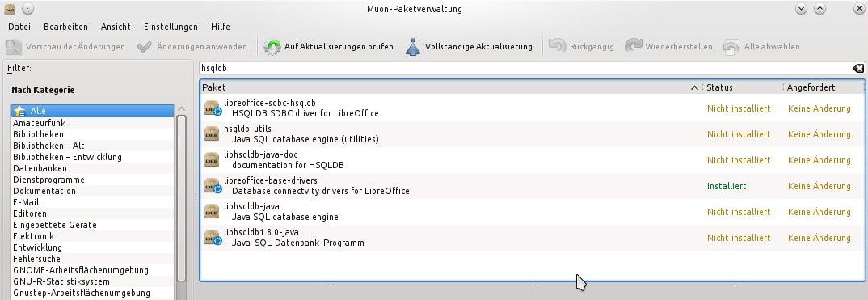Image resolution: width=868 pixels, height=300 pixels.
Task: Click the Nach Kategorie heading
Action: pos(43,90)
